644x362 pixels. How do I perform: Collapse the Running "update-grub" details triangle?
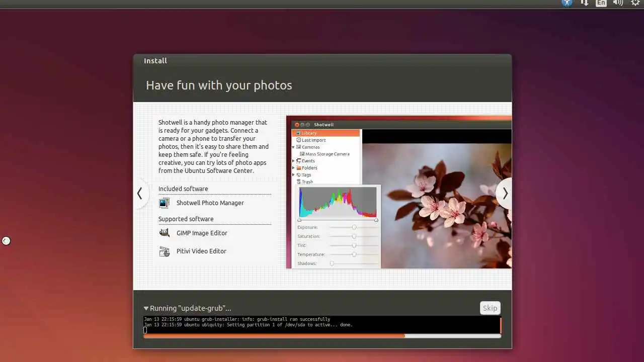point(146,308)
